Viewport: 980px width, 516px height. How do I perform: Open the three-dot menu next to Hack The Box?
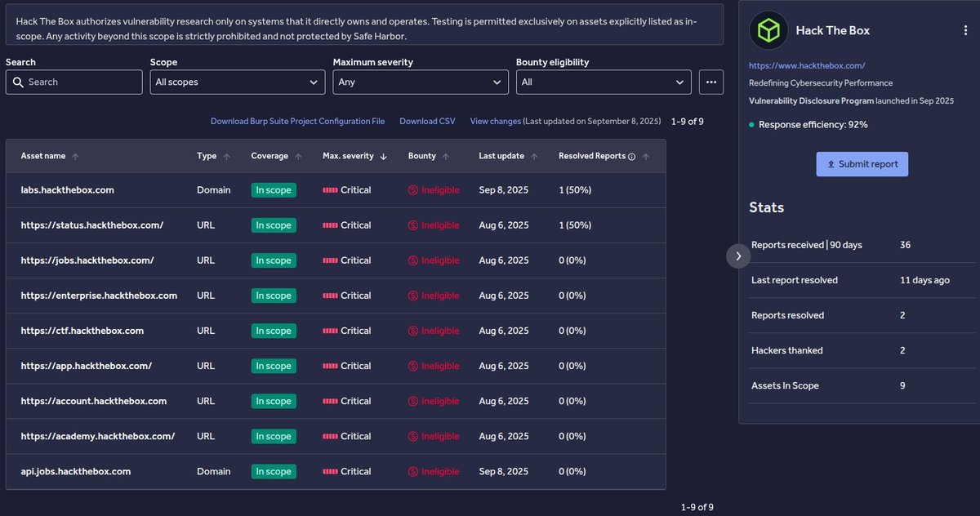click(x=965, y=30)
